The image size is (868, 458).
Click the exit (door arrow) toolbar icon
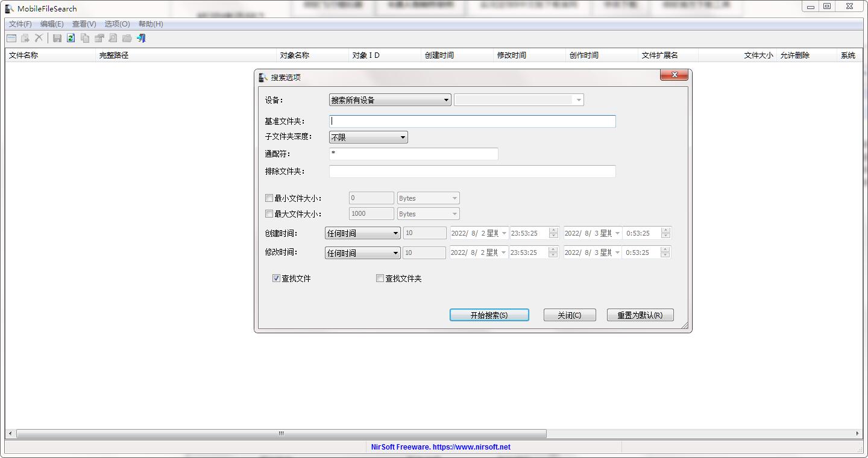(x=141, y=38)
